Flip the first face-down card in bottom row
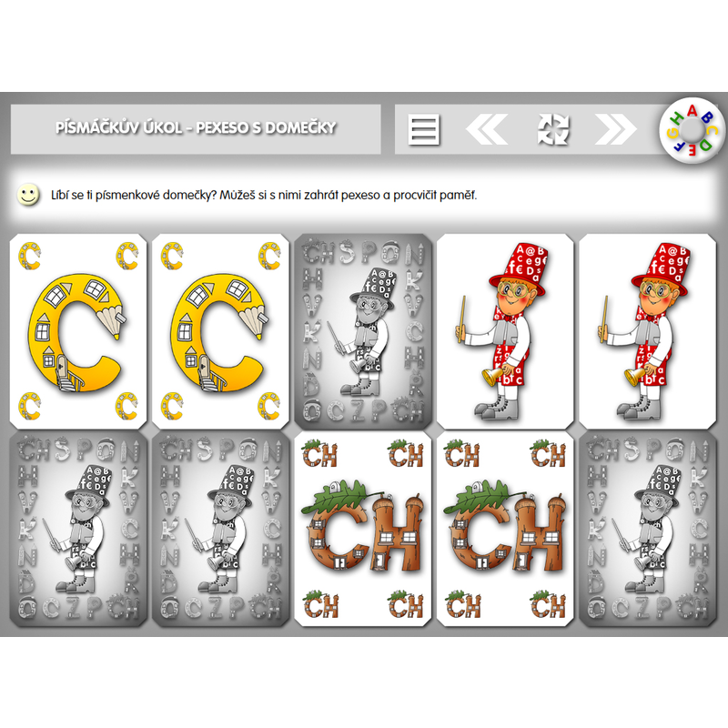Image resolution: width=728 pixels, height=728 pixels. tap(78, 529)
